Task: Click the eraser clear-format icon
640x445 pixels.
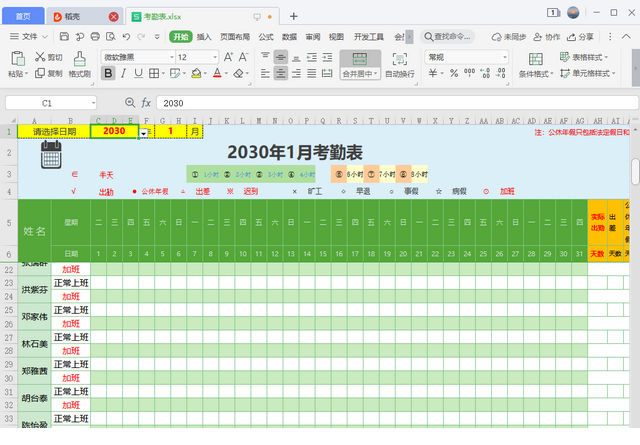Action: [x=238, y=73]
